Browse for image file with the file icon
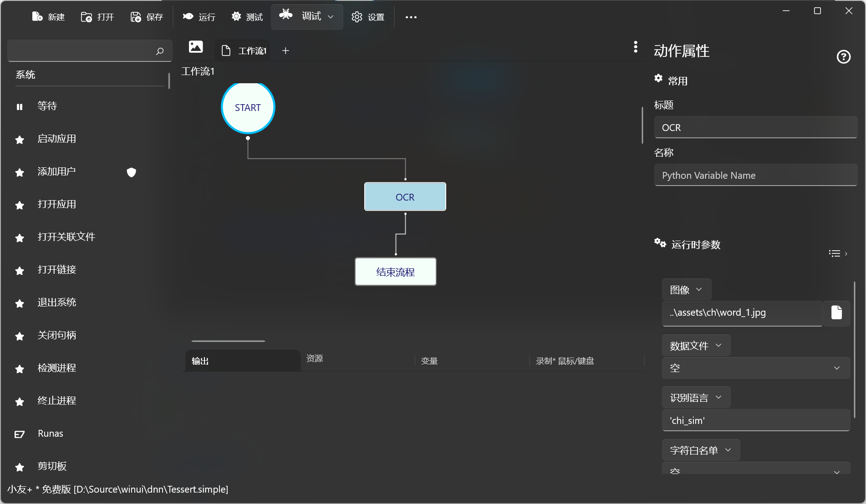This screenshot has width=866, height=504. [836, 312]
